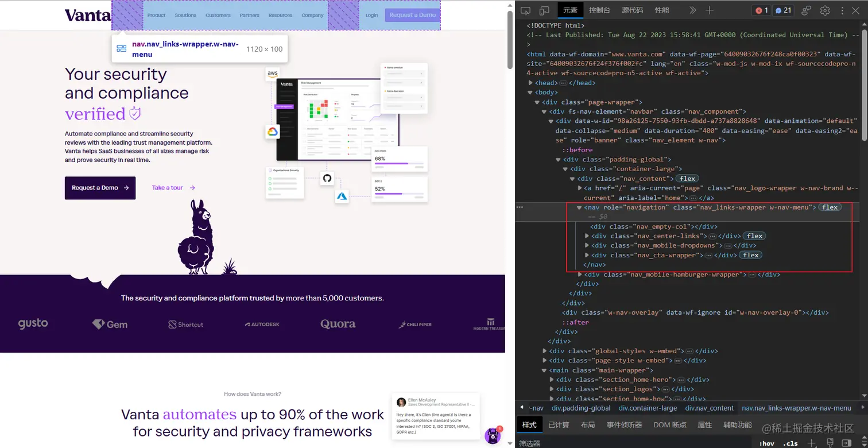Open the 辅助功能 tab
This screenshot has height=448, width=868.
(737, 424)
